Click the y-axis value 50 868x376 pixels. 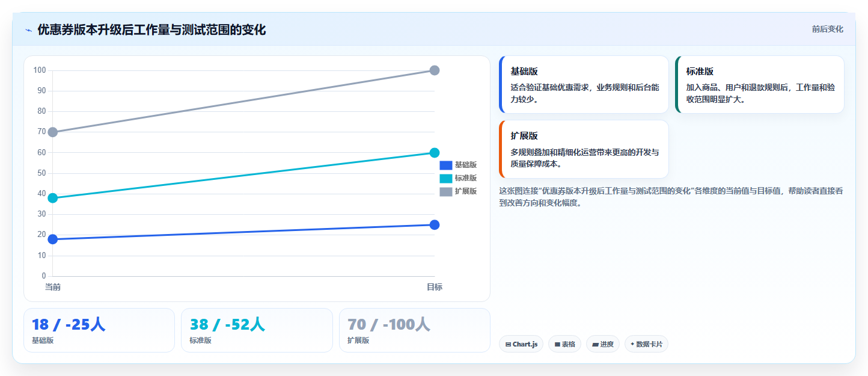[x=41, y=173]
